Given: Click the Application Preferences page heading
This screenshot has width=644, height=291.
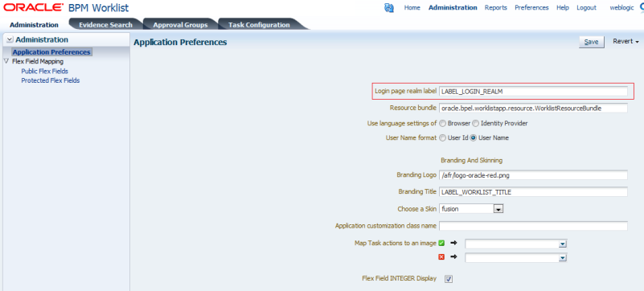Looking at the screenshot, I should [x=180, y=42].
